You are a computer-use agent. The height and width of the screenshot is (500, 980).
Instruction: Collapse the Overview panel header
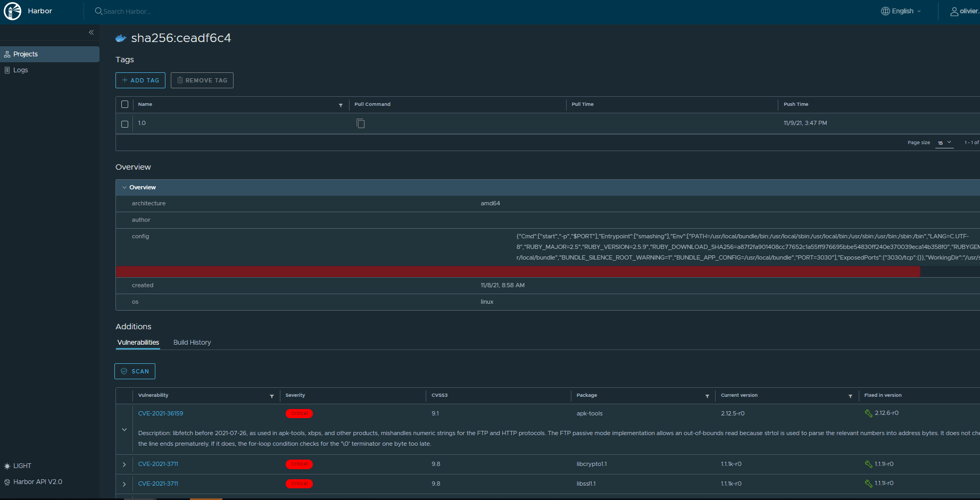[548, 187]
